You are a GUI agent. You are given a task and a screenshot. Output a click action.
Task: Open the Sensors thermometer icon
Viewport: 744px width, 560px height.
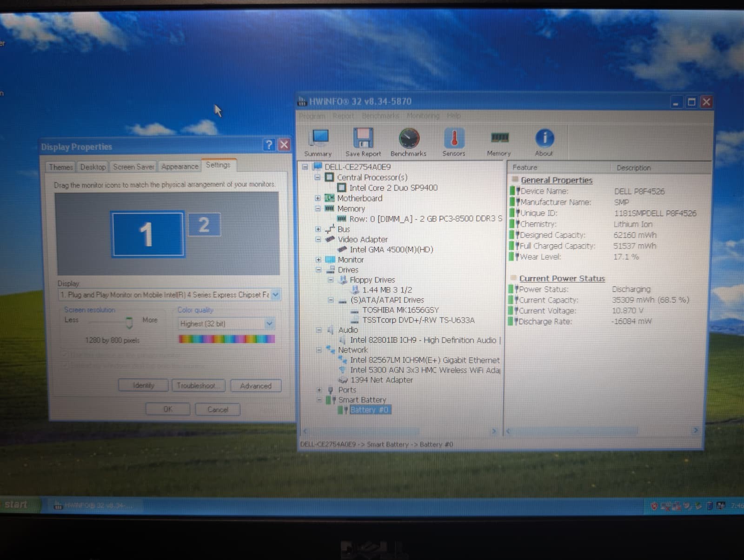(x=454, y=138)
